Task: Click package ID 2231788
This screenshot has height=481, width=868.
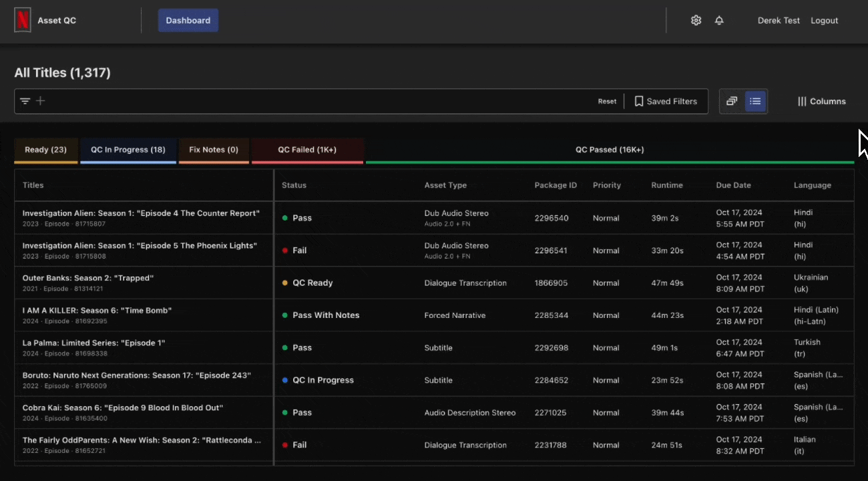Action: click(x=551, y=445)
